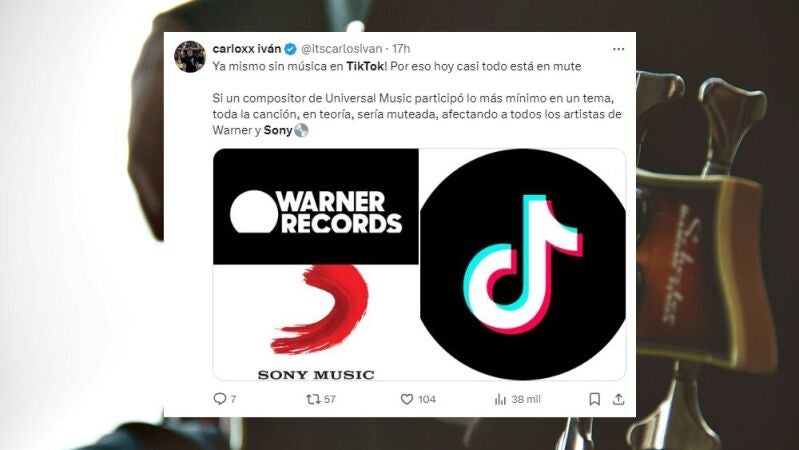799x450 pixels.
Task: Click the 104 likes count
Action: 427,399
